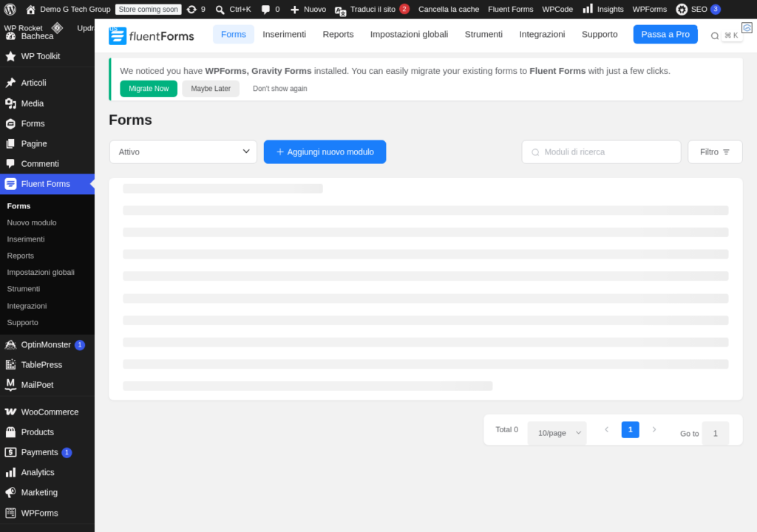The image size is (757, 532).
Task: Click the fluentForms logo in header
Action: point(151,35)
